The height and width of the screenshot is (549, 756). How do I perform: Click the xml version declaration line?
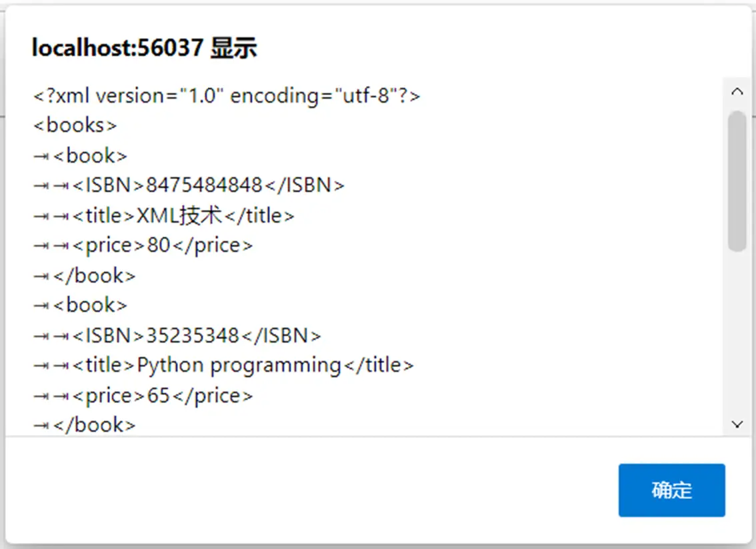click(x=227, y=96)
